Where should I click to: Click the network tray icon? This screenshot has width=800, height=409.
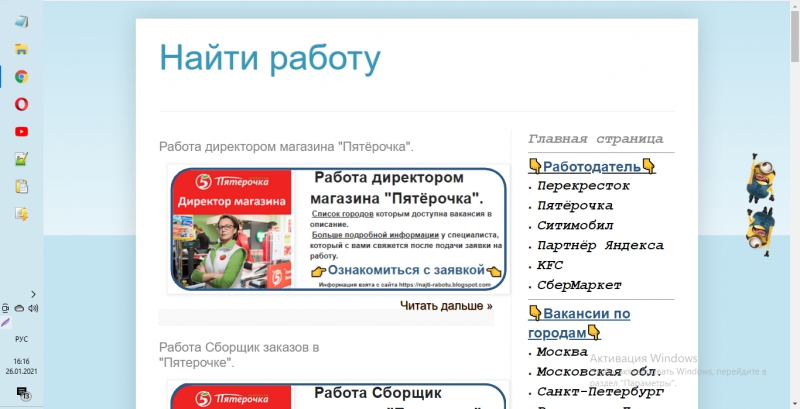pos(6,308)
